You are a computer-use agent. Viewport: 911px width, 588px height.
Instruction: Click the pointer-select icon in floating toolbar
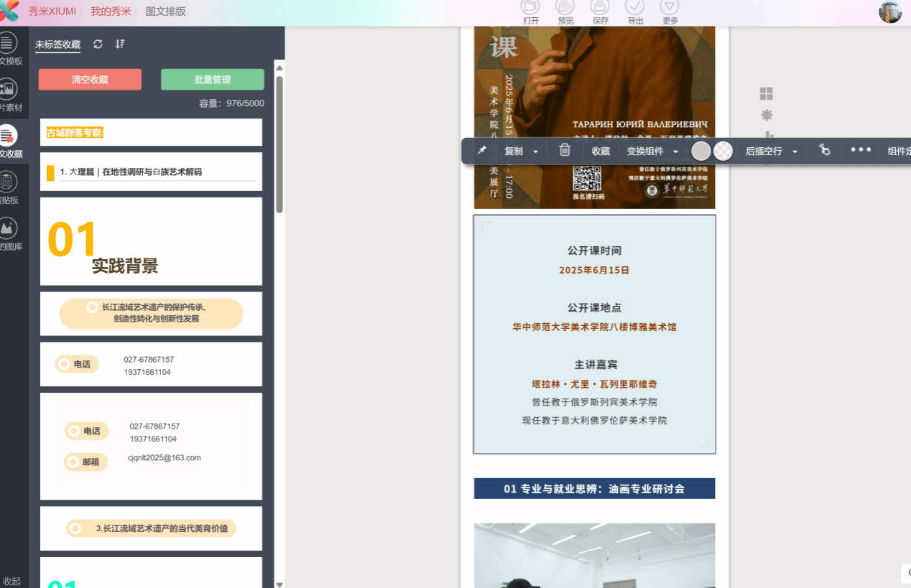(x=824, y=150)
